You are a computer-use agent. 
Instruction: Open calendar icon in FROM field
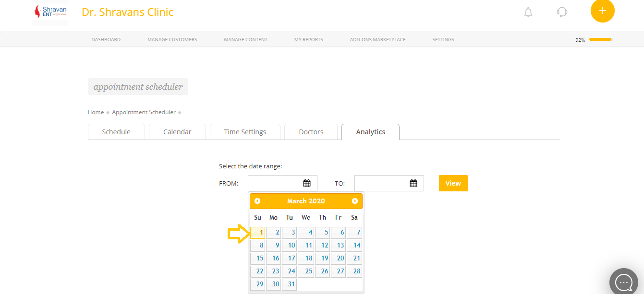pos(307,183)
